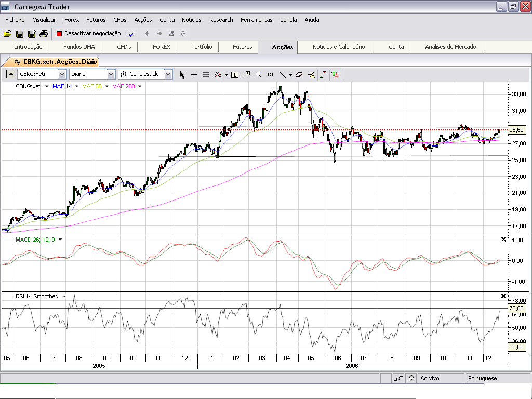Open the print dialog from the toolbar
The height and width of the screenshot is (399, 532).
(44, 33)
